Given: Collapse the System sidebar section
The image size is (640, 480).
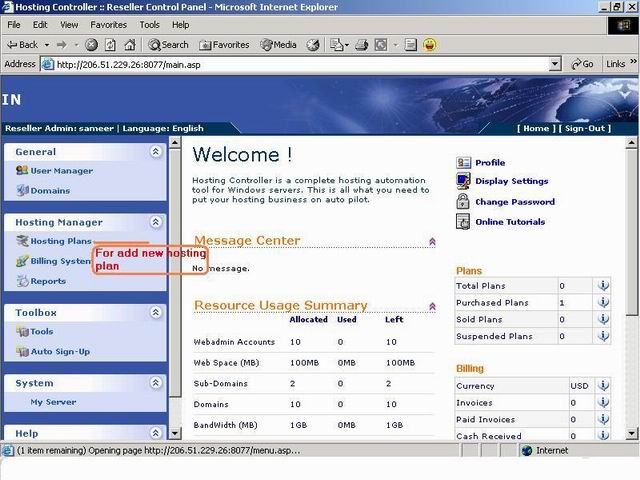Looking at the screenshot, I should click(156, 383).
